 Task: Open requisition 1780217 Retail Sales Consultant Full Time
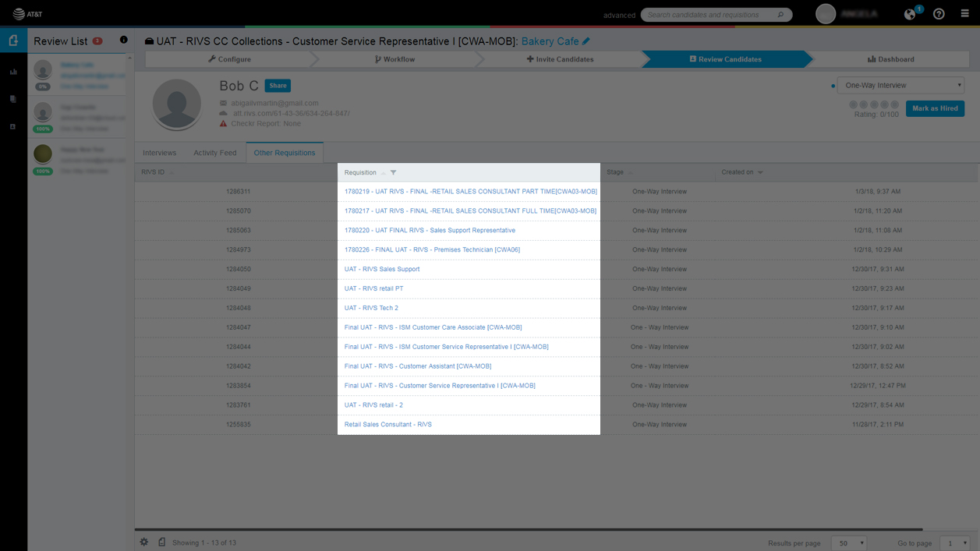470,211
